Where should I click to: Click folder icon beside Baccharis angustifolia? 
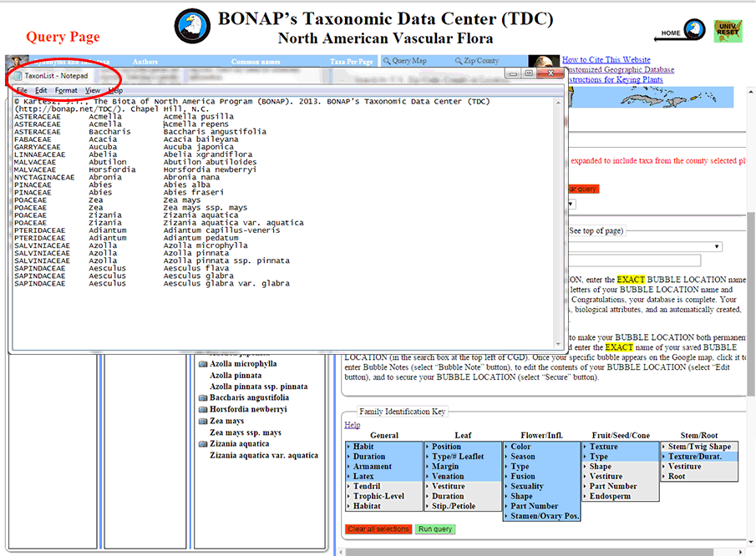click(203, 398)
